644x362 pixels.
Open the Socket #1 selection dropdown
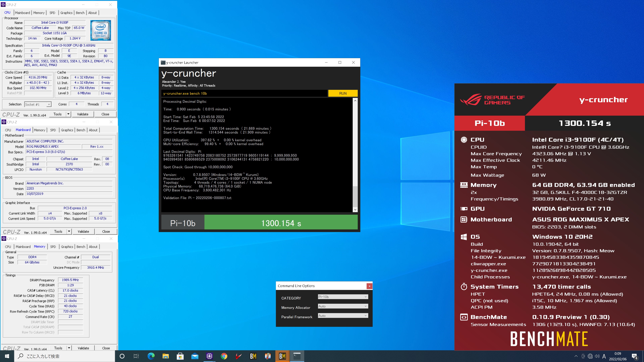tap(38, 104)
